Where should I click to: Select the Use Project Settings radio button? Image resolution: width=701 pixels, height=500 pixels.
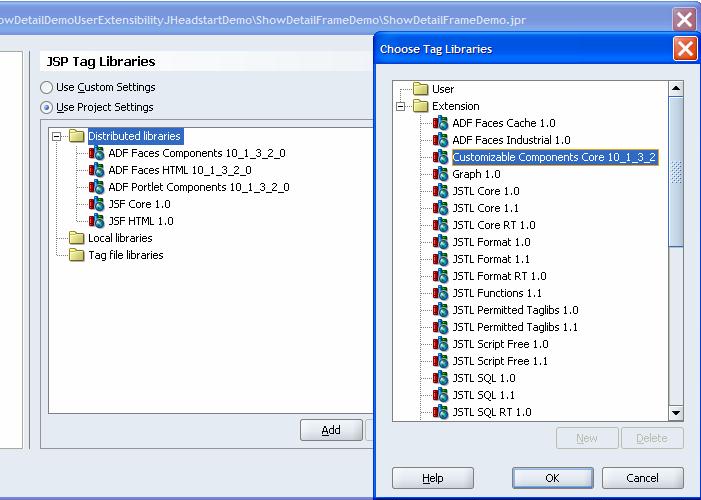[46, 108]
